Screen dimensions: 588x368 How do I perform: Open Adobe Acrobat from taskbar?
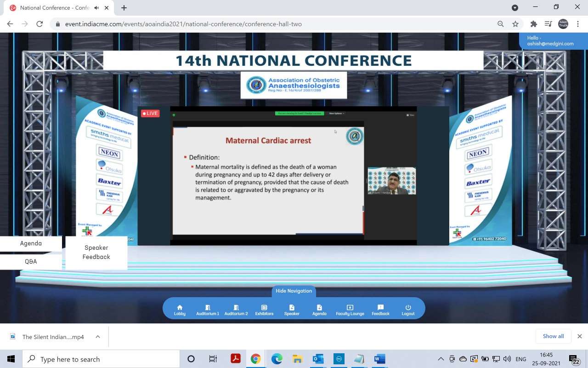pos(236,359)
